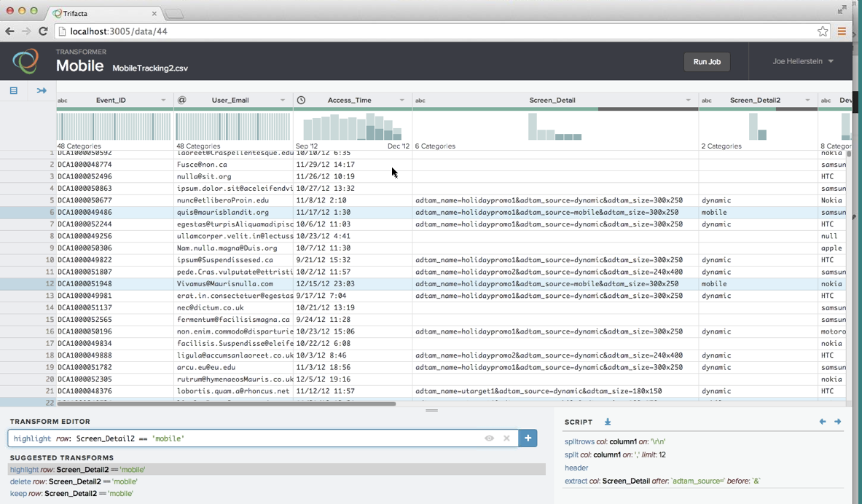Open Access_Time column dropdown
Viewport: 862px width, 504px height.
[x=402, y=100]
